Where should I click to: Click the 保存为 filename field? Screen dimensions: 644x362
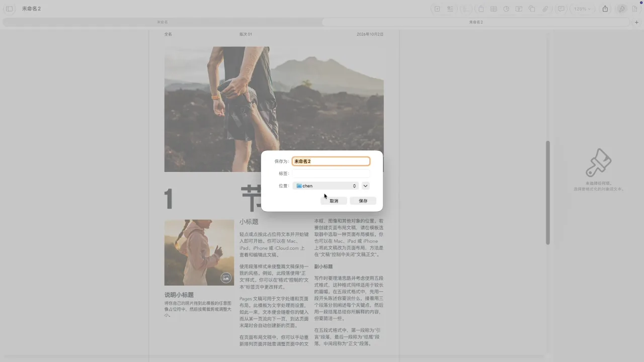point(331,161)
